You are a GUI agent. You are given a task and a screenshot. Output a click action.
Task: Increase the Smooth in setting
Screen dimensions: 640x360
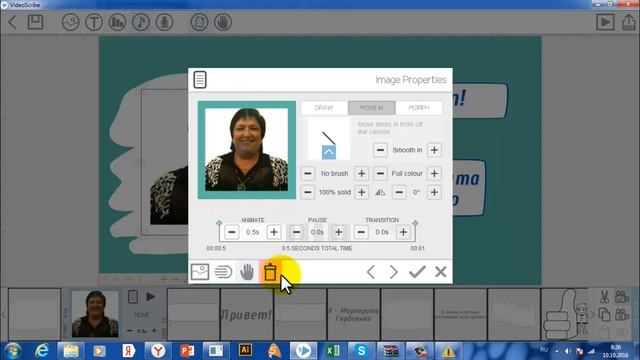(x=434, y=150)
